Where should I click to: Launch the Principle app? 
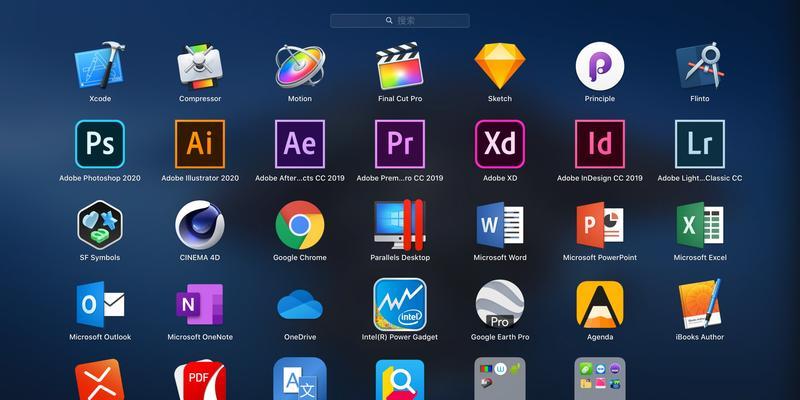(600, 66)
